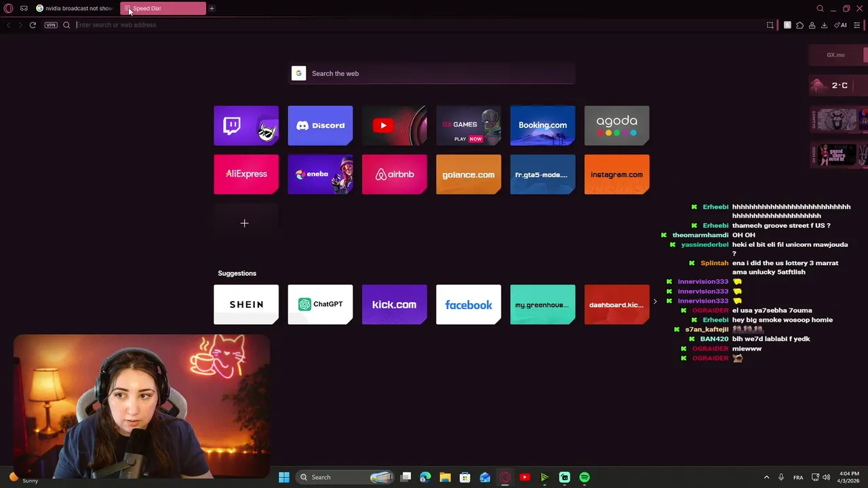Open the Opera GX main menu logo

pos(9,8)
